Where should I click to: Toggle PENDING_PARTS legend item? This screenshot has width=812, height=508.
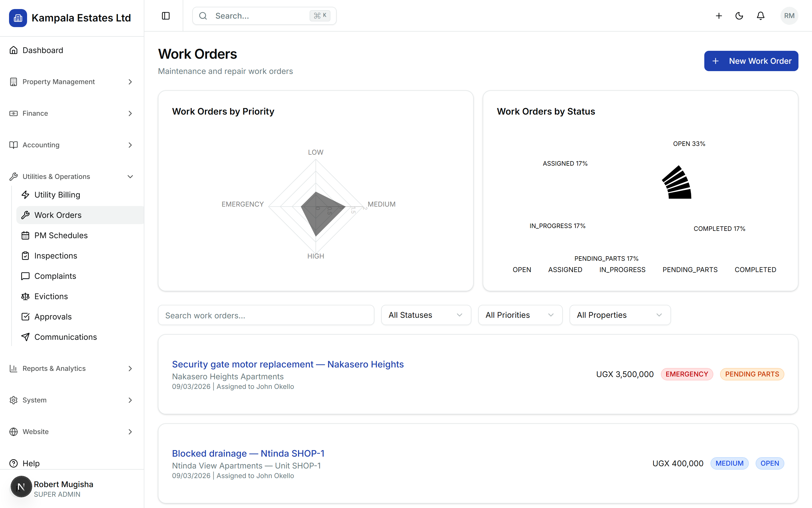pyautogui.click(x=690, y=270)
